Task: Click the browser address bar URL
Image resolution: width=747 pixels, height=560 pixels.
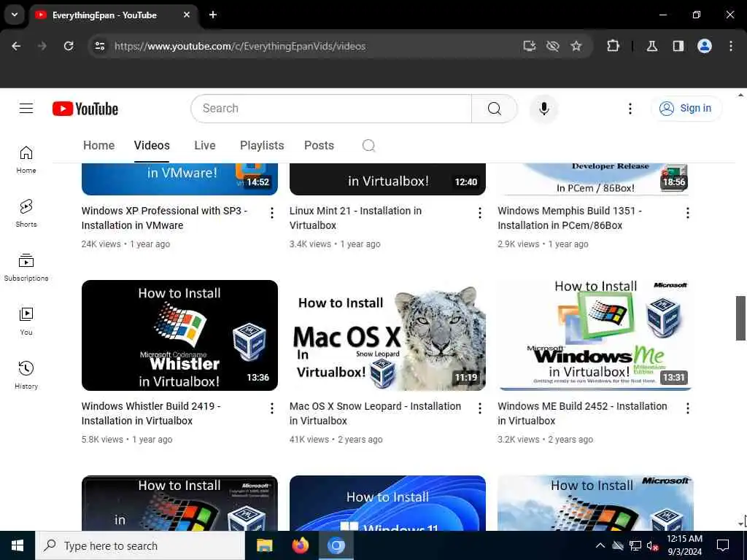Action: 240,46
